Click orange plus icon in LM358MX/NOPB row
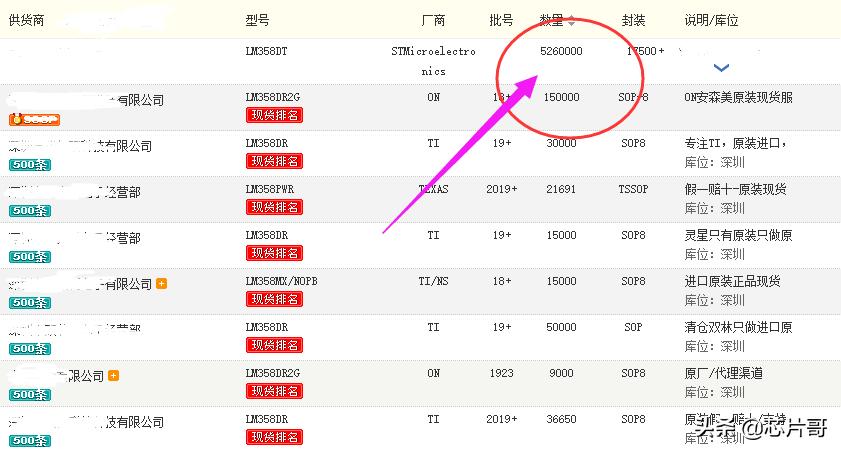Screen dimensions: 841x452 click(161, 284)
